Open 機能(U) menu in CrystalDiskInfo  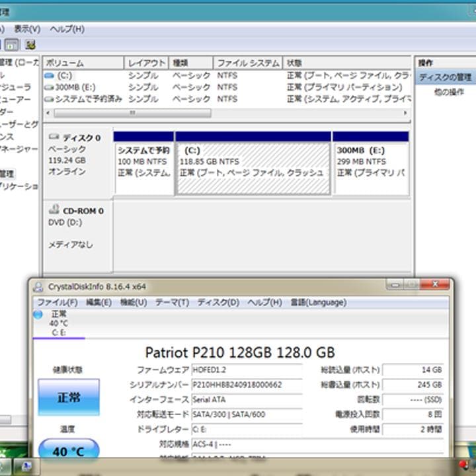click(x=134, y=302)
